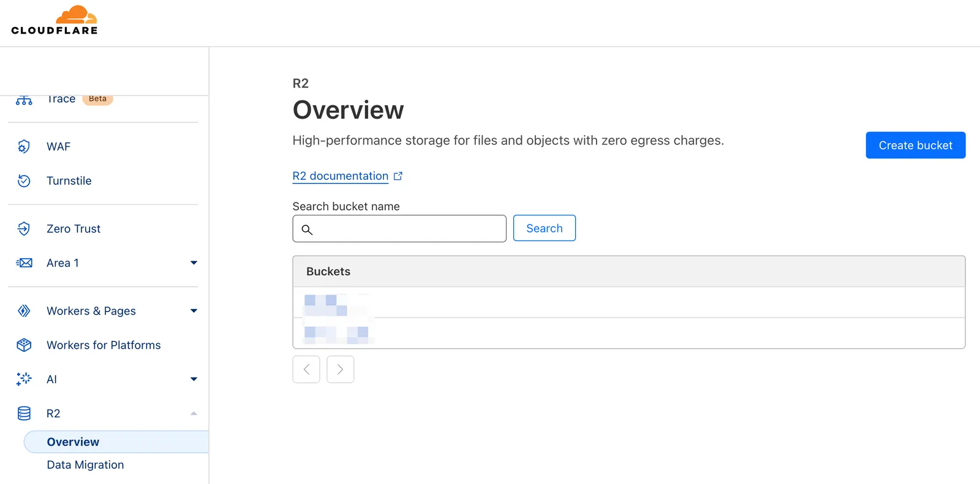The height and width of the screenshot is (484, 980).
Task: Select the Turnstile icon in sidebar
Action: pyautogui.click(x=23, y=181)
